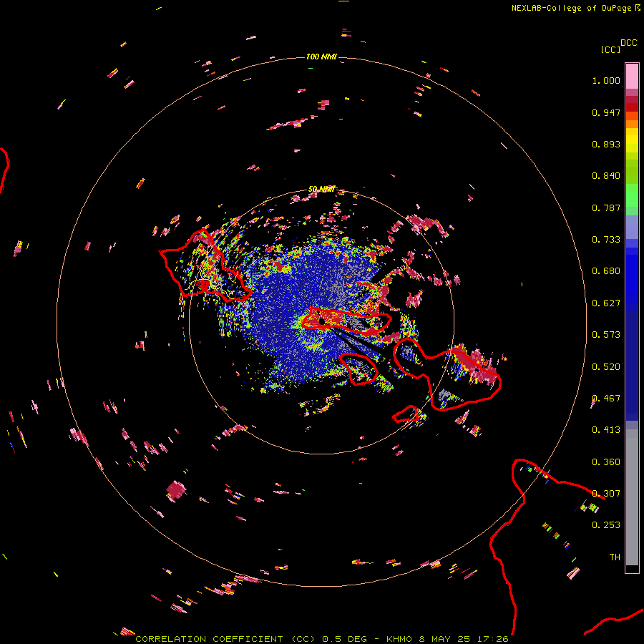Click the TH label on the legend
The image size is (644, 644).
click(x=615, y=557)
